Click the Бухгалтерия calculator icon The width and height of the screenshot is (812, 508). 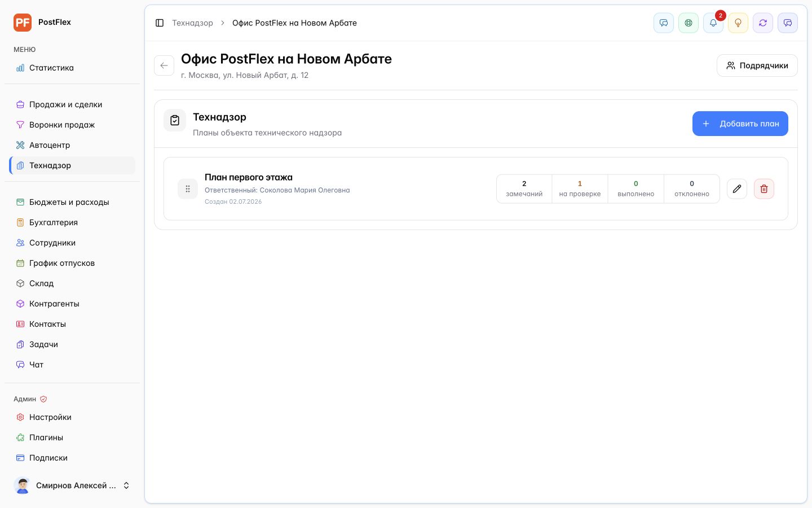pos(20,222)
